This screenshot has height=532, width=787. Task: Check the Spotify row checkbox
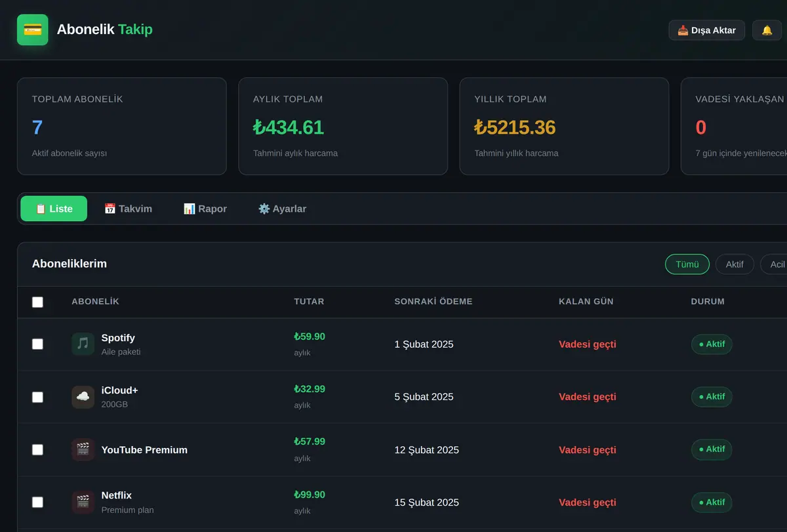[37, 344]
